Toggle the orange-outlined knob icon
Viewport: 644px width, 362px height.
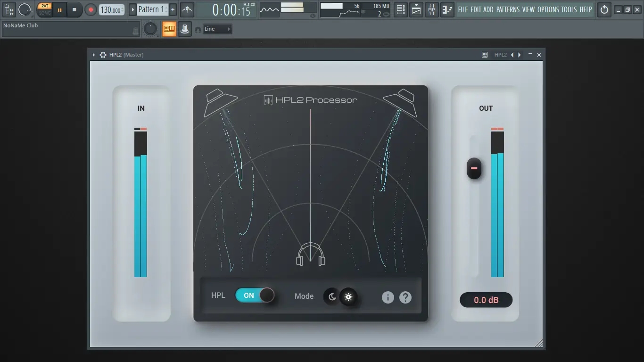click(185, 29)
